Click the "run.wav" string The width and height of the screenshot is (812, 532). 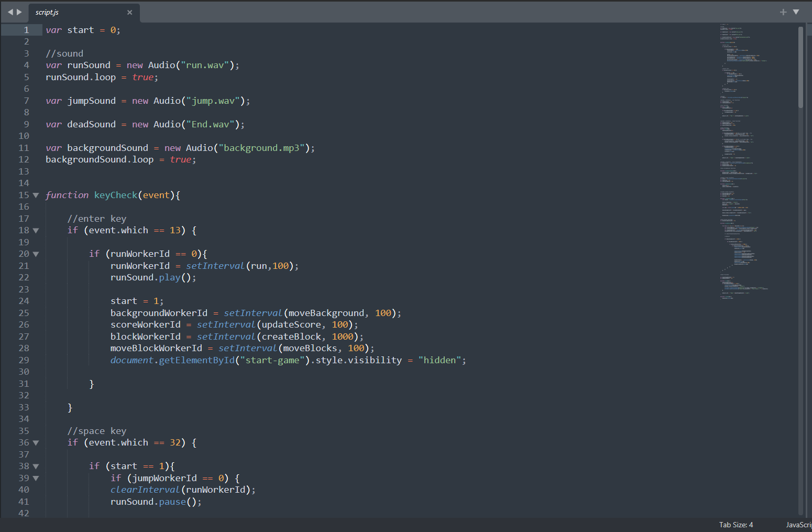click(205, 65)
